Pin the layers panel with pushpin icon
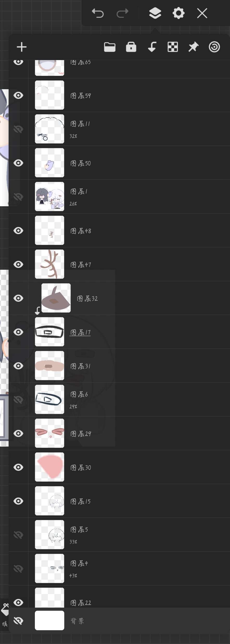 (193, 47)
